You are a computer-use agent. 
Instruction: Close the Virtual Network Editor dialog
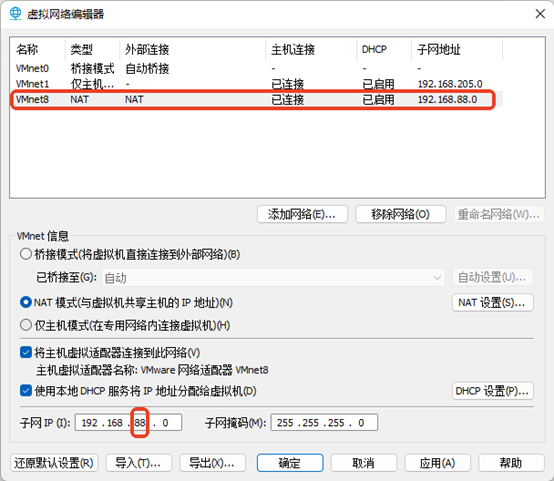540,14
